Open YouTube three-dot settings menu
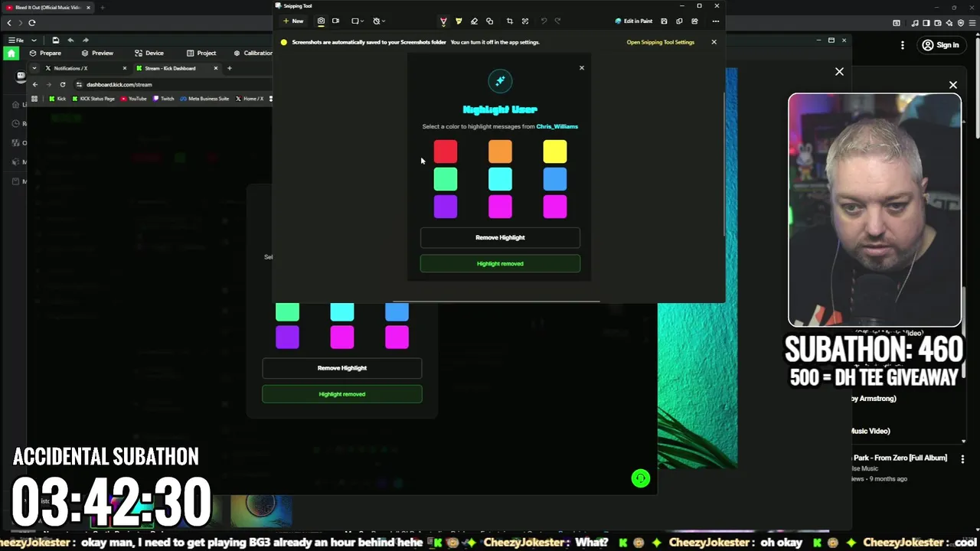980x551 pixels. click(903, 45)
